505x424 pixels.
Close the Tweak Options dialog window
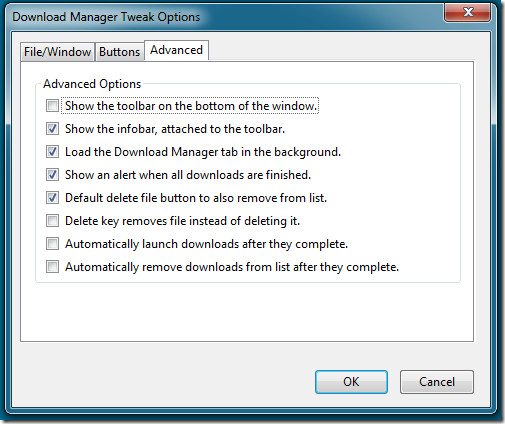coord(467,13)
